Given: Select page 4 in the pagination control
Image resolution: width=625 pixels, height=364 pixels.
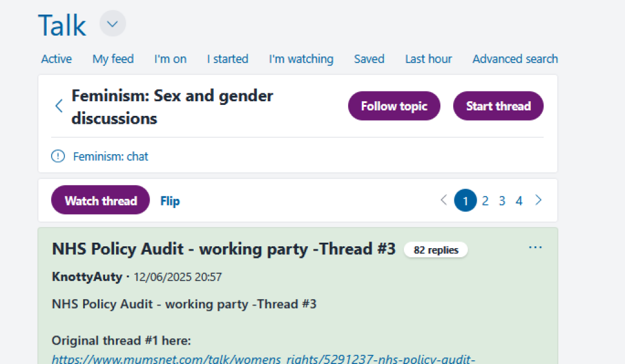Looking at the screenshot, I should tap(519, 200).
